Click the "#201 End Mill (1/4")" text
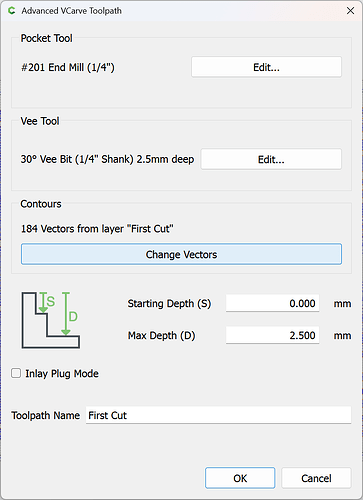363x500 pixels. (x=68, y=67)
